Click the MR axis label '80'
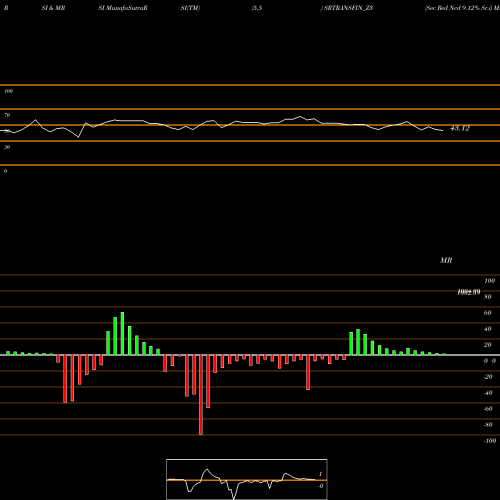The height and width of the screenshot is (500, 500). pos(488,297)
